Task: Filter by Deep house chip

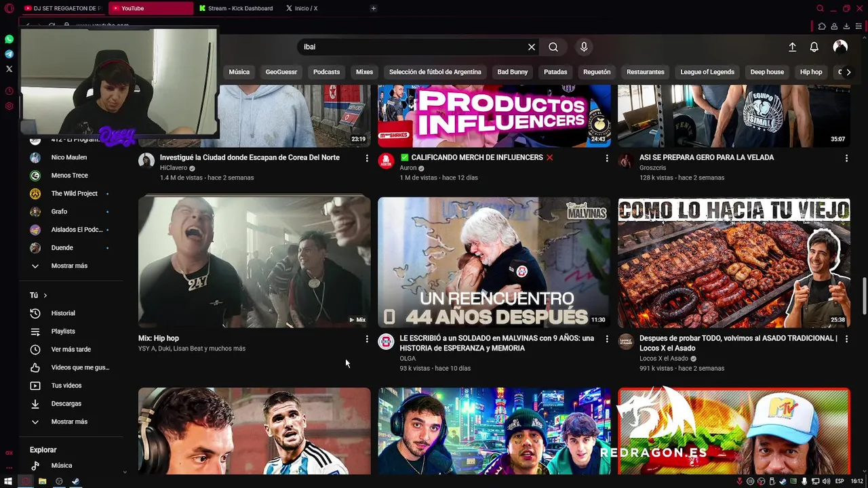Action: pyautogui.click(x=767, y=72)
